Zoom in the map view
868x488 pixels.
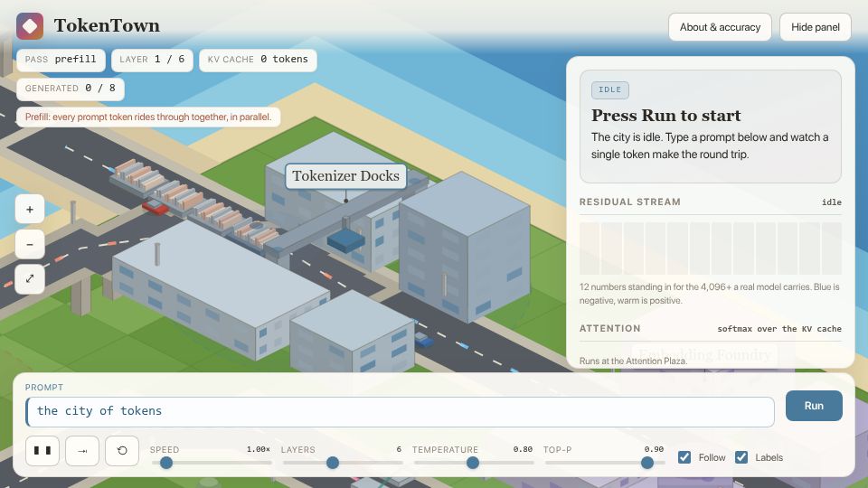[30, 210]
